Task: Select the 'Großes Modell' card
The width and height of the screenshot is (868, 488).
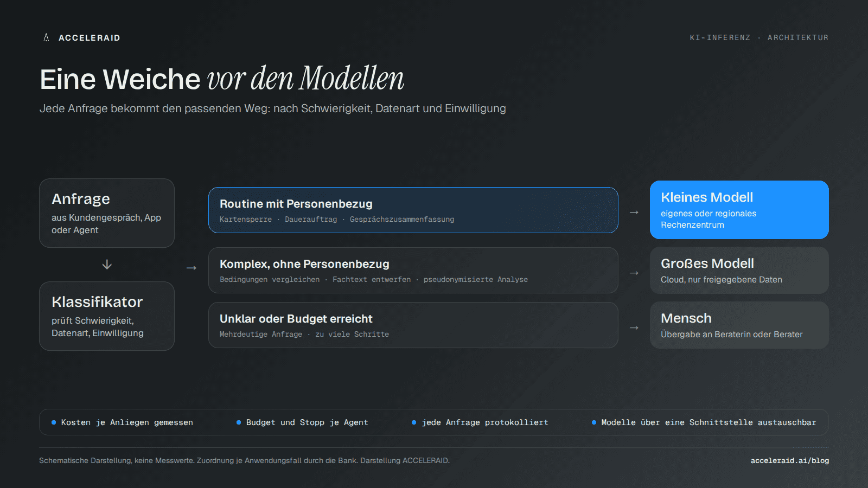Action: (x=739, y=271)
